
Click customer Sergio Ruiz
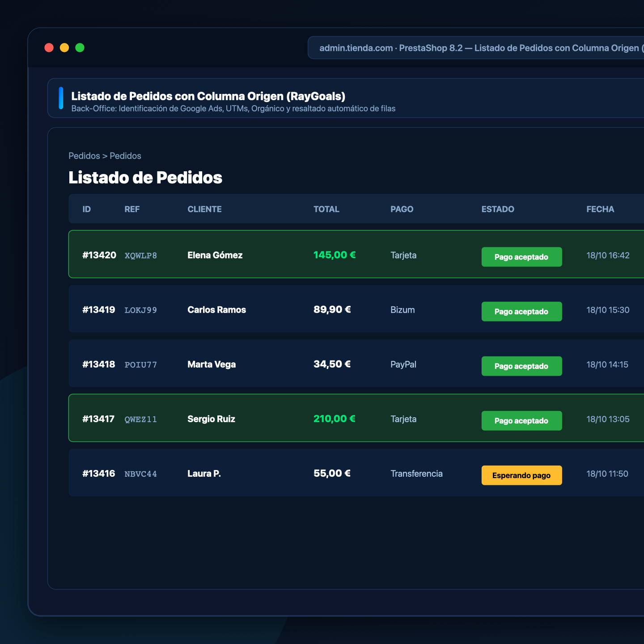click(x=211, y=419)
